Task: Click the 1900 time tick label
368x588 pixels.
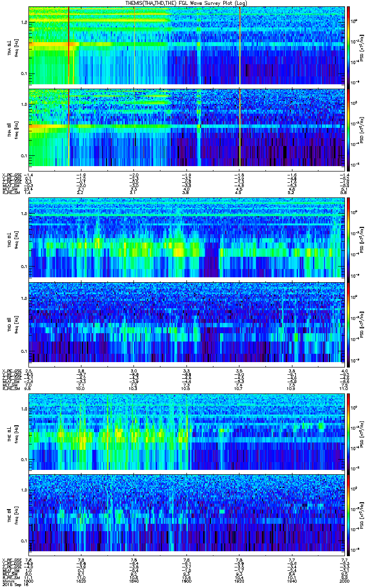Action: pos(186,581)
